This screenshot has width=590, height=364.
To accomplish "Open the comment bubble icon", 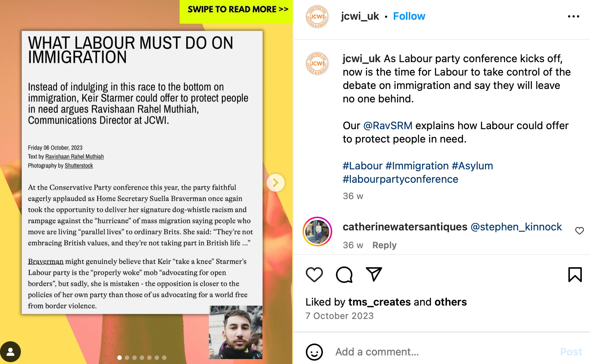I will coord(344,275).
